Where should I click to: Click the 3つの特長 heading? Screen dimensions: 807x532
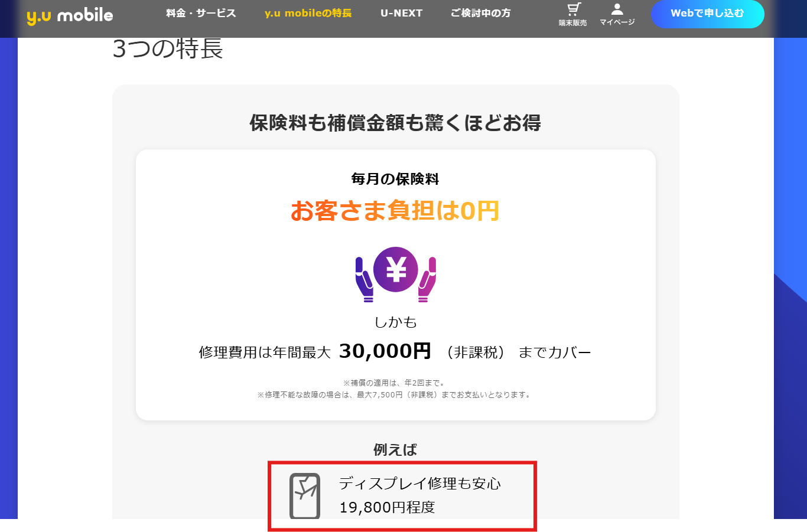tap(168, 48)
